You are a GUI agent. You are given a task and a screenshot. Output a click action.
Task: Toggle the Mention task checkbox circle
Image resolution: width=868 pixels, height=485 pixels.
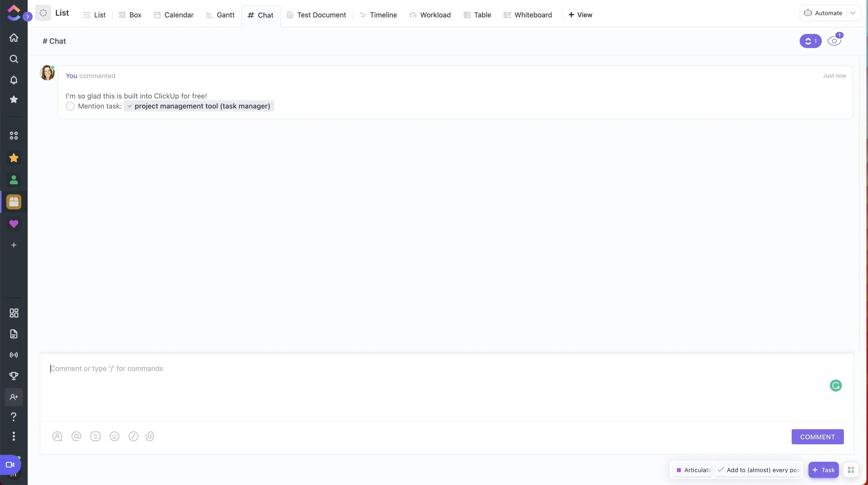[x=70, y=106]
